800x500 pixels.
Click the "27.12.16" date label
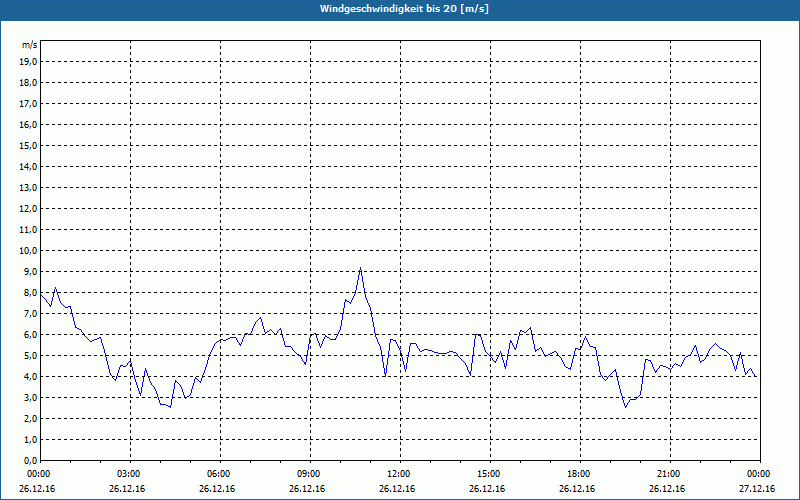[757, 489]
